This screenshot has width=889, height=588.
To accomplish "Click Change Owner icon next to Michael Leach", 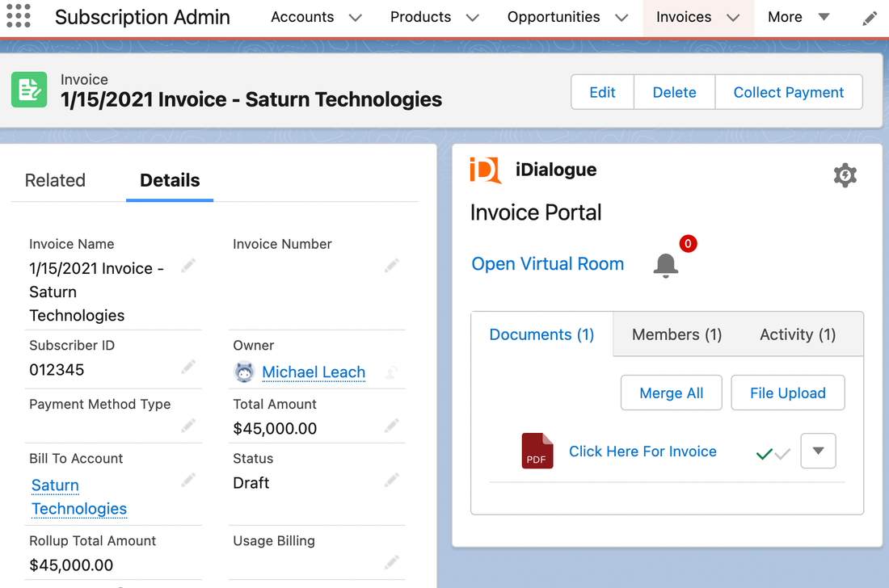I will click(391, 372).
